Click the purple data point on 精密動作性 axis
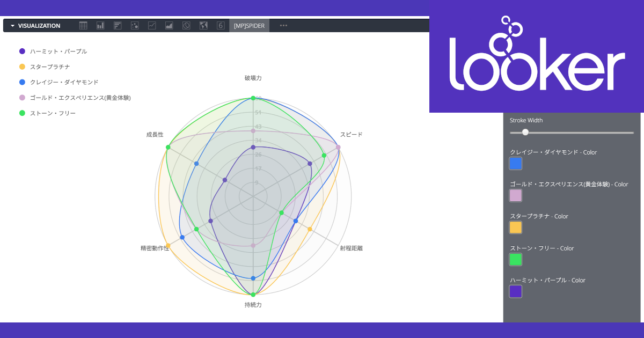Viewport: 644px width, 338px height. point(210,221)
